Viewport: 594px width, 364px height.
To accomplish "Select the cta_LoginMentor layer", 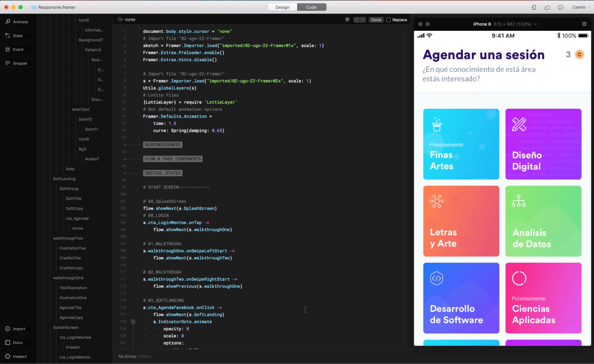I will (75, 357).
